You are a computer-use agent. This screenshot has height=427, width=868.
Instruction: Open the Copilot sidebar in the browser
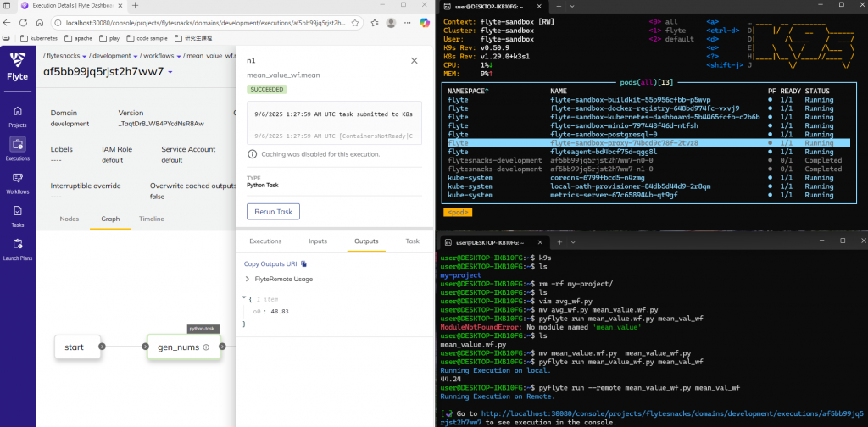[425, 23]
